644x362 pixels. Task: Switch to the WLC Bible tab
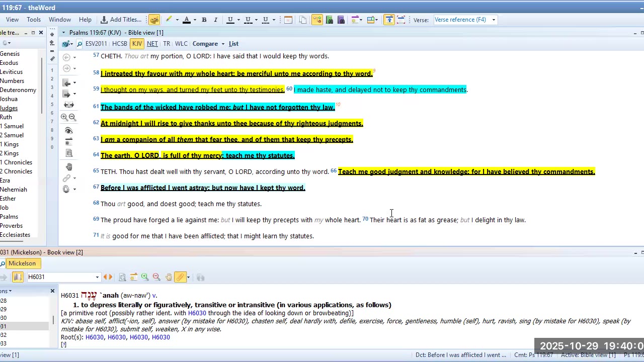pos(181,44)
